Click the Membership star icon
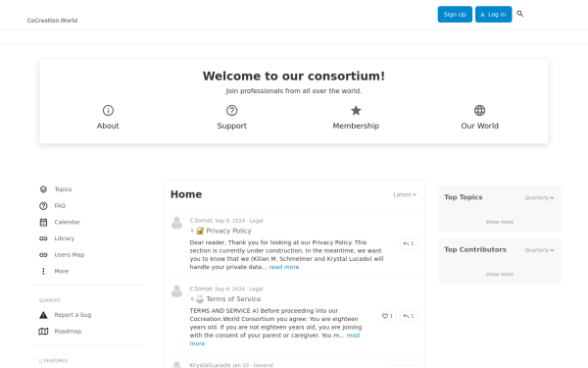 pyautogui.click(x=356, y=110)
